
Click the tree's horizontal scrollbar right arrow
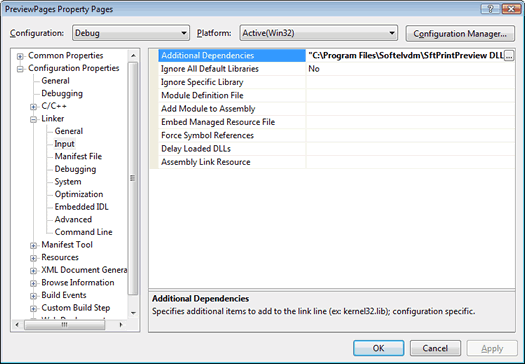(121, 324)
